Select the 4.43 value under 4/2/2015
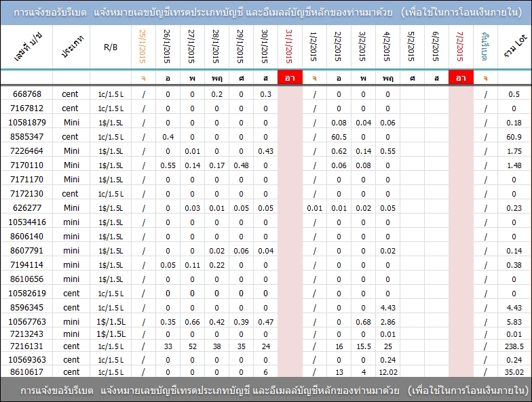The height and width of the screenshot is (402, 532). coord(388,308)
